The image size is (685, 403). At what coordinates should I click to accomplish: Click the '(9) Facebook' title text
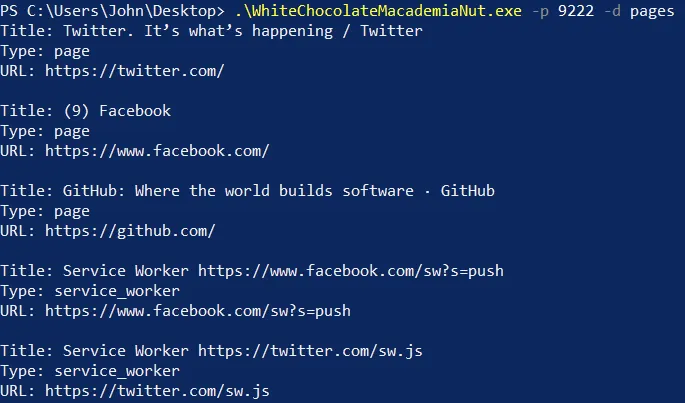pos(117,111)
